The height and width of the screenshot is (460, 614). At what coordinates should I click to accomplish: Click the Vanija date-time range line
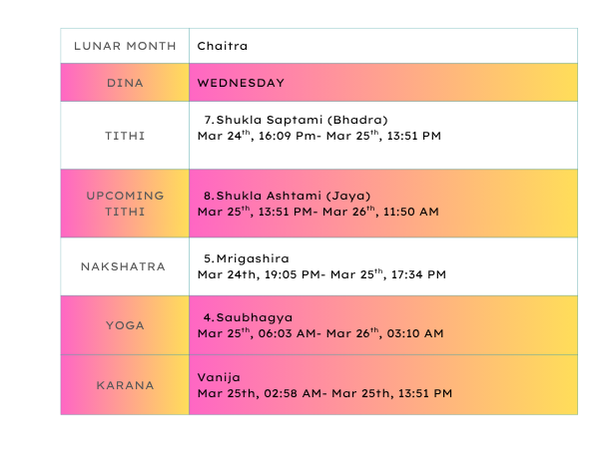(x=324, y=393)
